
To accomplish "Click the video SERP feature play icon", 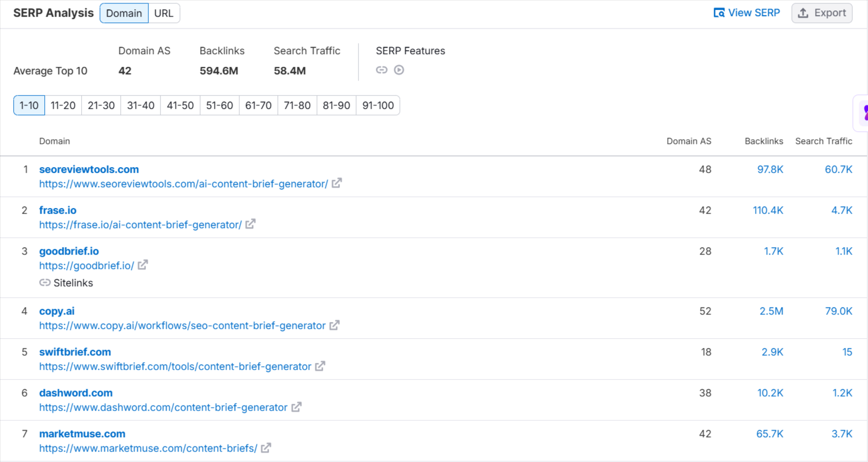I will click(399, 70).
